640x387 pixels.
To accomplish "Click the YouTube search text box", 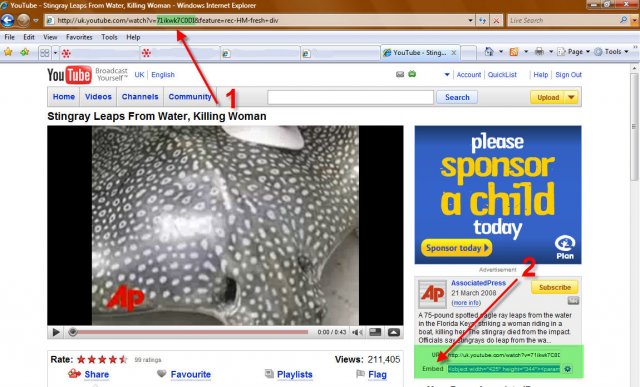I will pyautogui.click(x=350, y=97).
